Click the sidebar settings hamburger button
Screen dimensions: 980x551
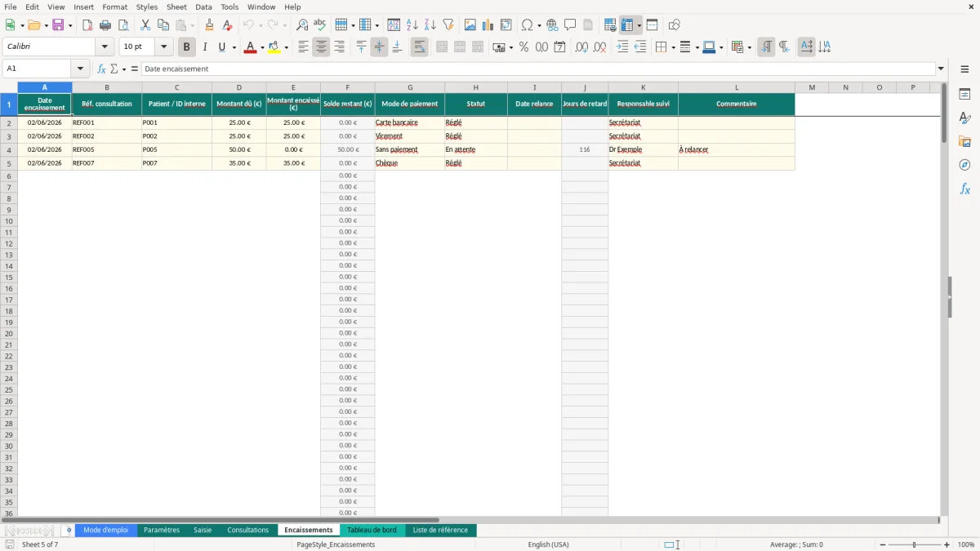tap(964, 70)
